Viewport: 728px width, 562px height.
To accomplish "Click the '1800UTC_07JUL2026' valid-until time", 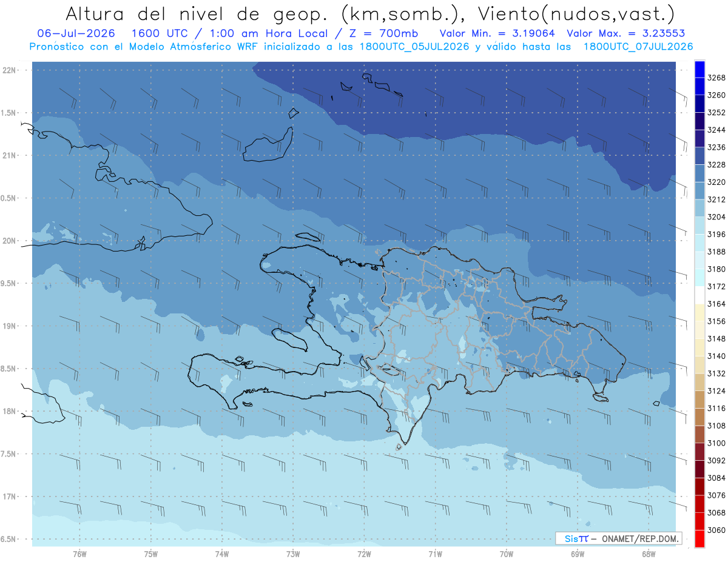I will point(638,47).
